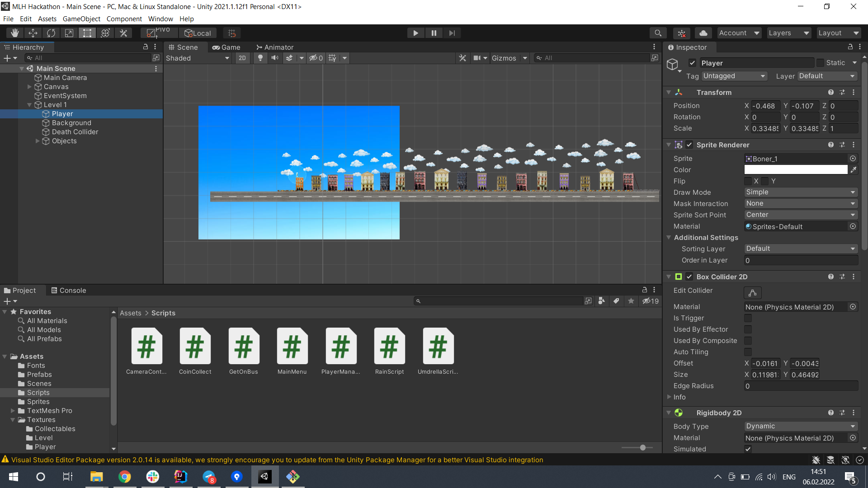868x488 pixels.
Task: Switch to the Game tab
Action: 226,47
